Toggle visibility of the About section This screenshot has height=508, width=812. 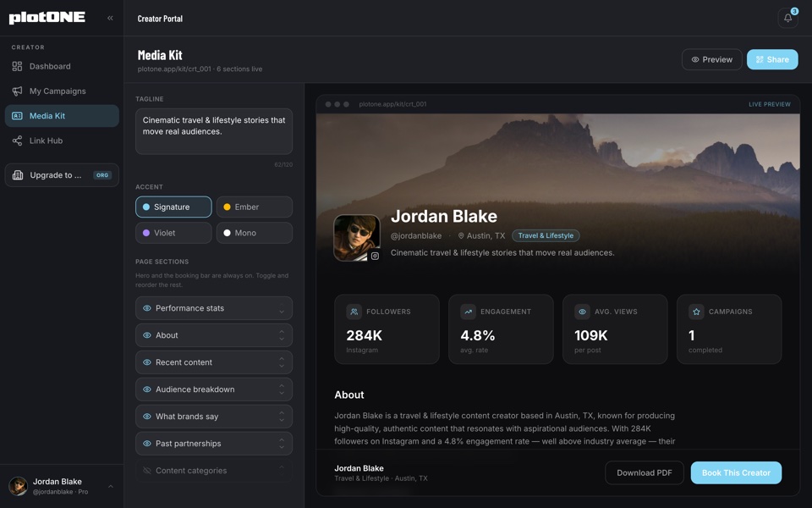(x=147, y=335)
